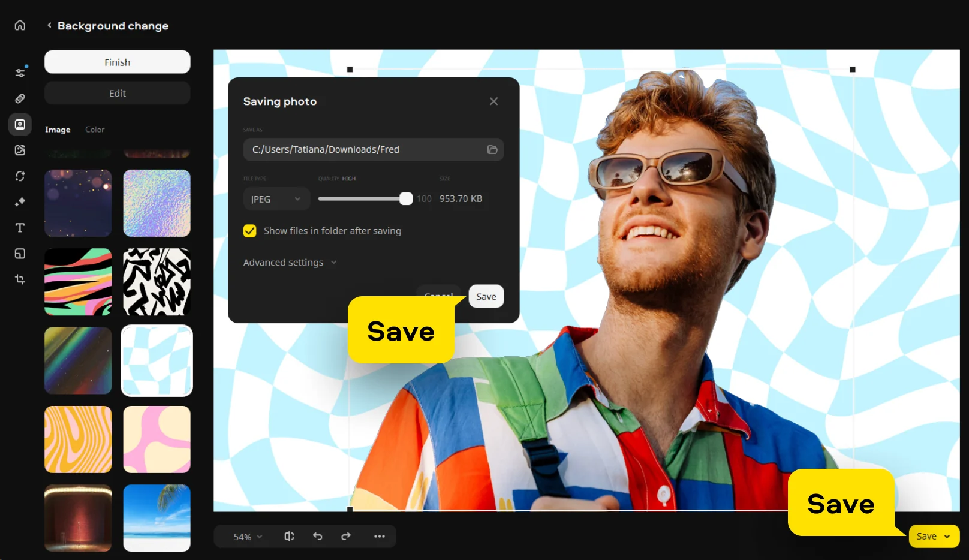Click the quality slider handle
The width and height of the screenshot is (969, 560).
coord(406,199)
